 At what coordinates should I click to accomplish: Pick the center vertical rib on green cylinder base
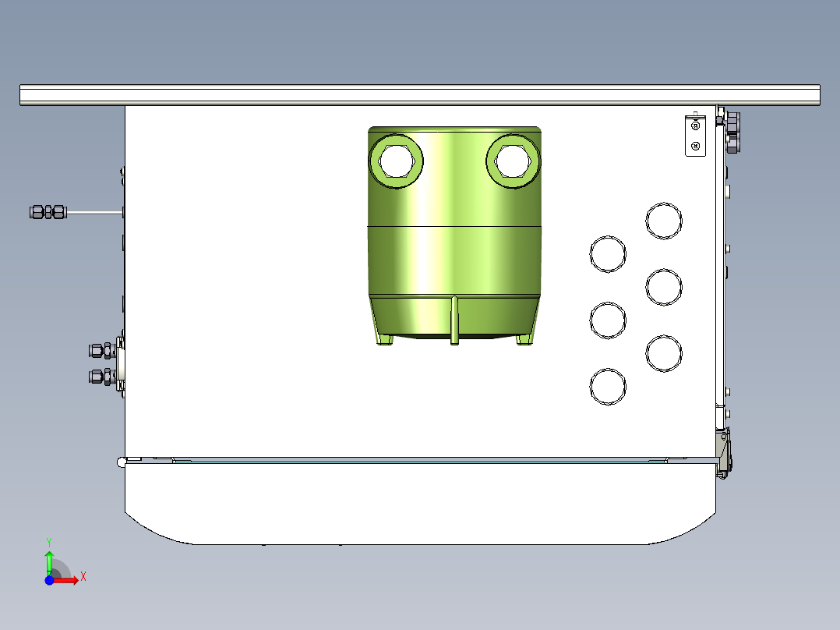click(x=454, y=320)
